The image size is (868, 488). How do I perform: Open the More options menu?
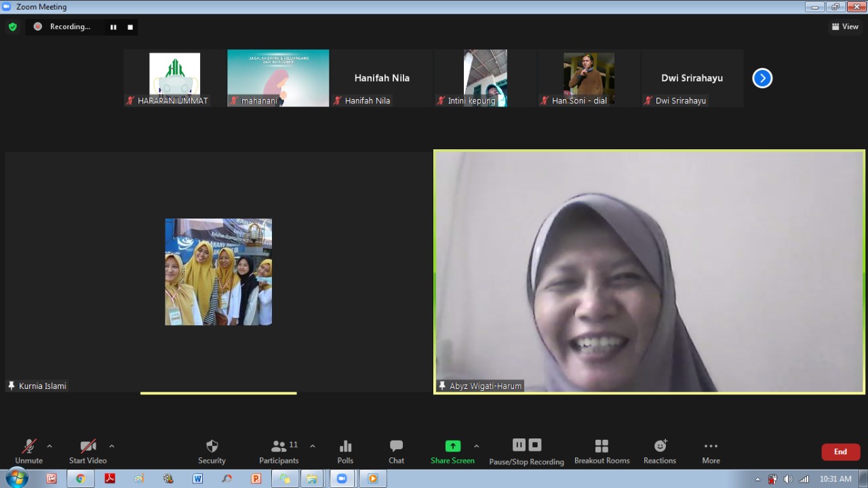coord(711,451)
